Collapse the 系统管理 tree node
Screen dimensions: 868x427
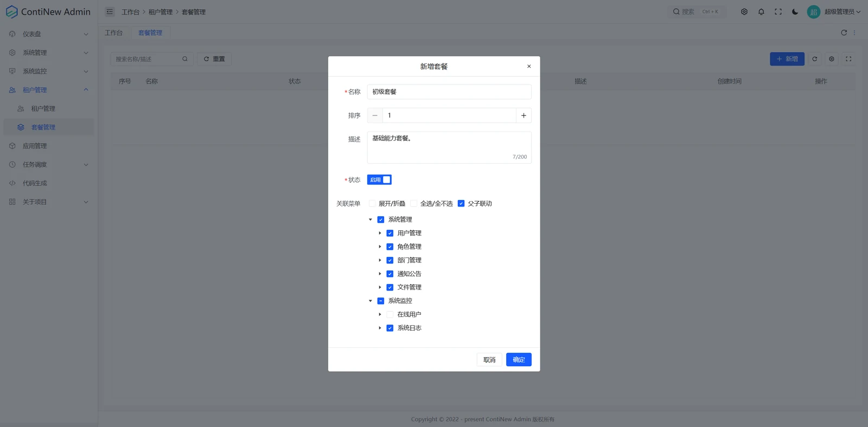click(x=371, y=219)
